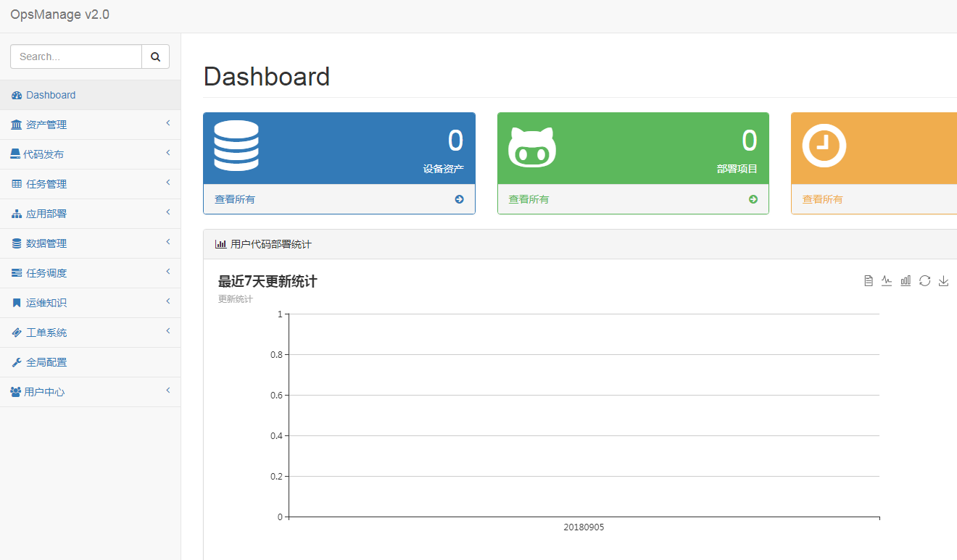Click the search magnifier button
Viewport: 957px width, 560px height.
(155, 57)
